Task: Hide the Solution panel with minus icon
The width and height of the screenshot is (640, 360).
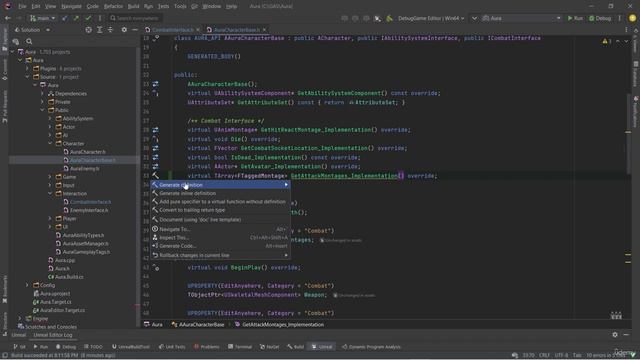Action: click(x=135, y=30)
